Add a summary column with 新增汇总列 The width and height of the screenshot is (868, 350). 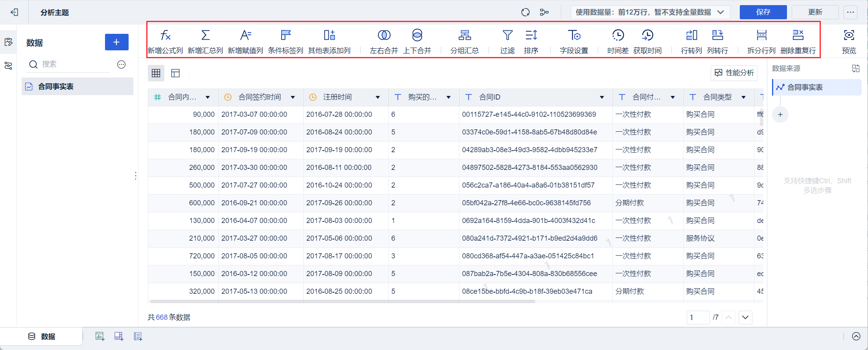pos(205,41)
